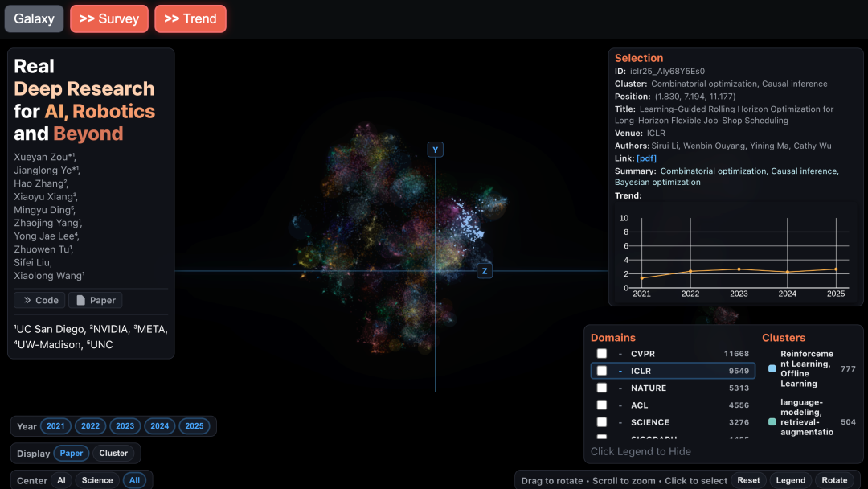Open the Trend tab
The image size is (868, 489).
pos(190,18)
